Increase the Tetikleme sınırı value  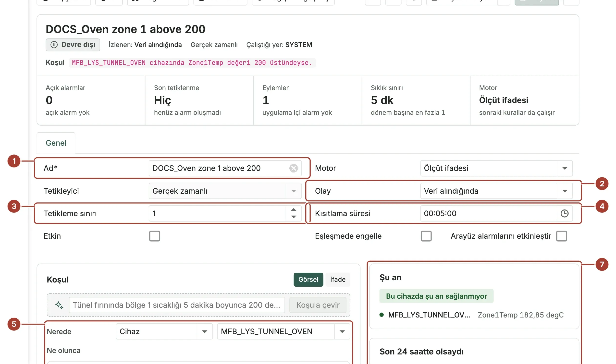coord(293,210)
